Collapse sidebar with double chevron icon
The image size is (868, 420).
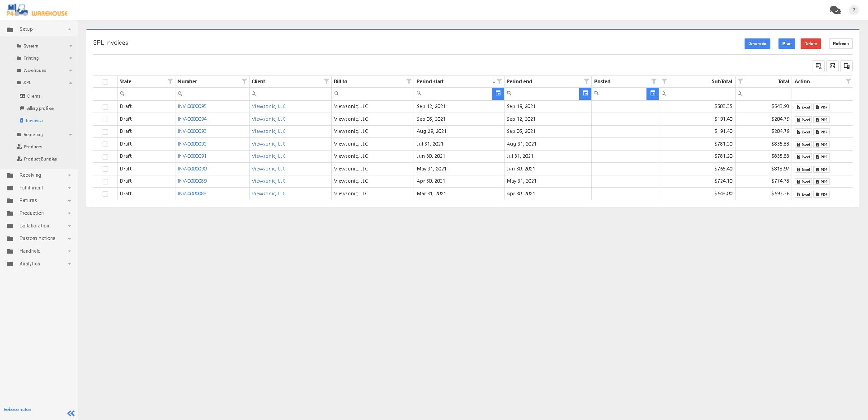(71, 413)
